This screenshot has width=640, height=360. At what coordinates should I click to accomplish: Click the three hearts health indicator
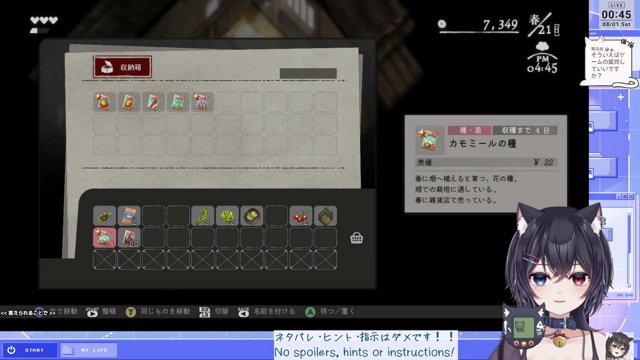pos(44,20)
